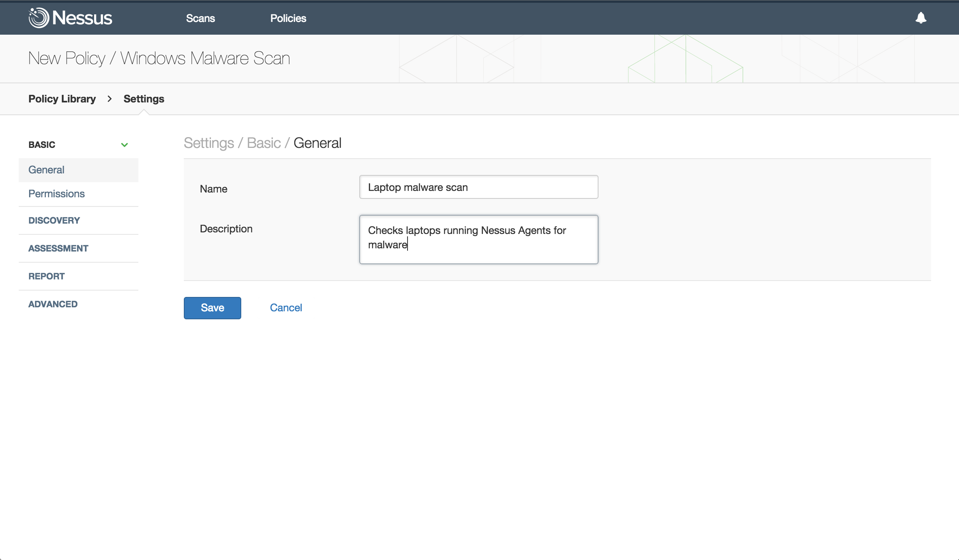Open the Policies navigation menu
Screen dimensions: 959x560
point(288,18)
